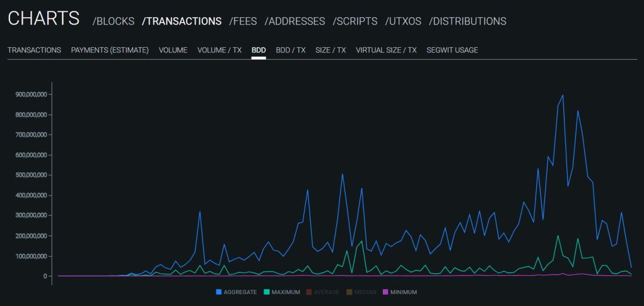Switch to the BDD / TX tab
Image resolution: width=644 pixels, height=306 pixels.
(290, 50)
